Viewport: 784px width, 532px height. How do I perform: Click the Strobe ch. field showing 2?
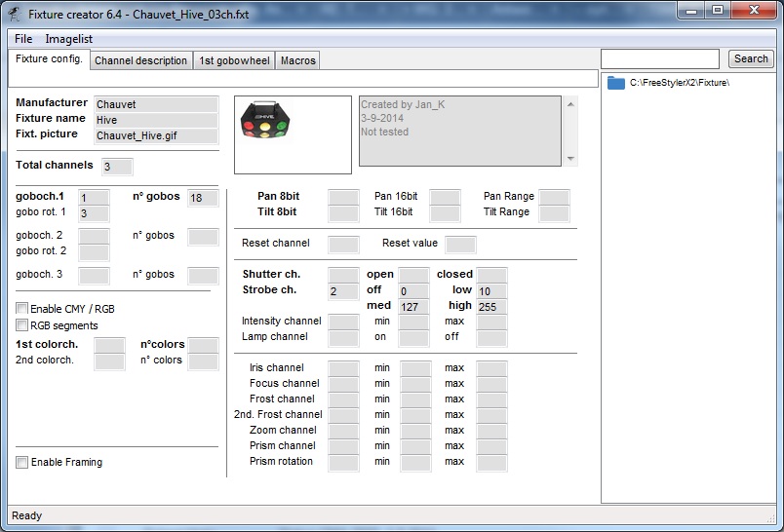342,291
